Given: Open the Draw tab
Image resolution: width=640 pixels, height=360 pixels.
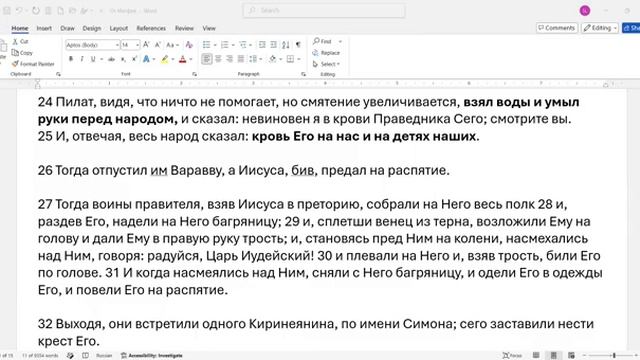Looking at the screenshot, I should click(67, 28).
